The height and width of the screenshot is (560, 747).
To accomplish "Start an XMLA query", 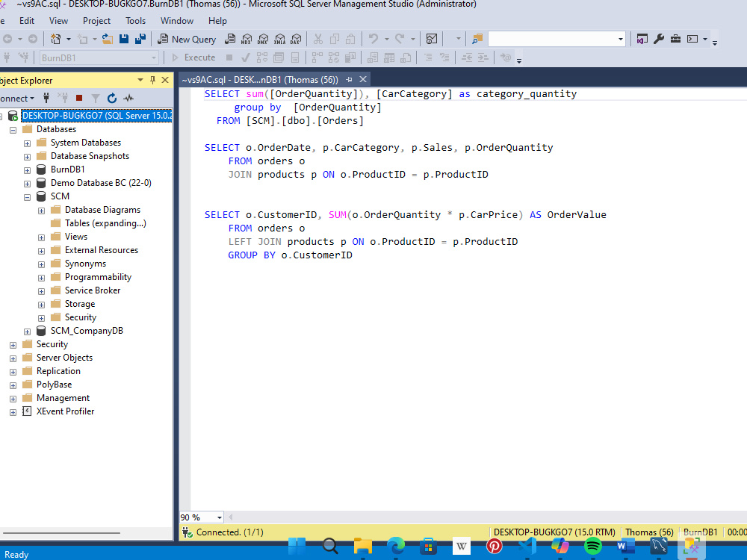I will [x=279, y=39].
